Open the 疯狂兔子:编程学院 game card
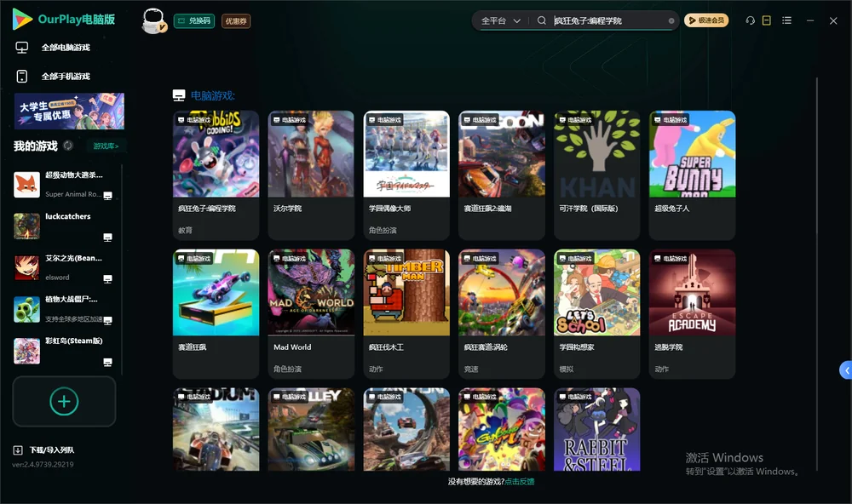 tap(216, 175)
